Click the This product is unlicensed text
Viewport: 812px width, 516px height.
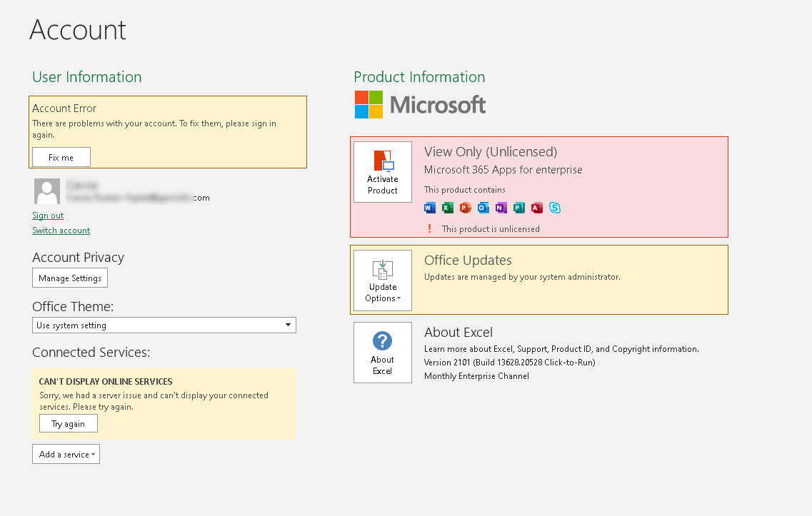click(x=491, y=229)
